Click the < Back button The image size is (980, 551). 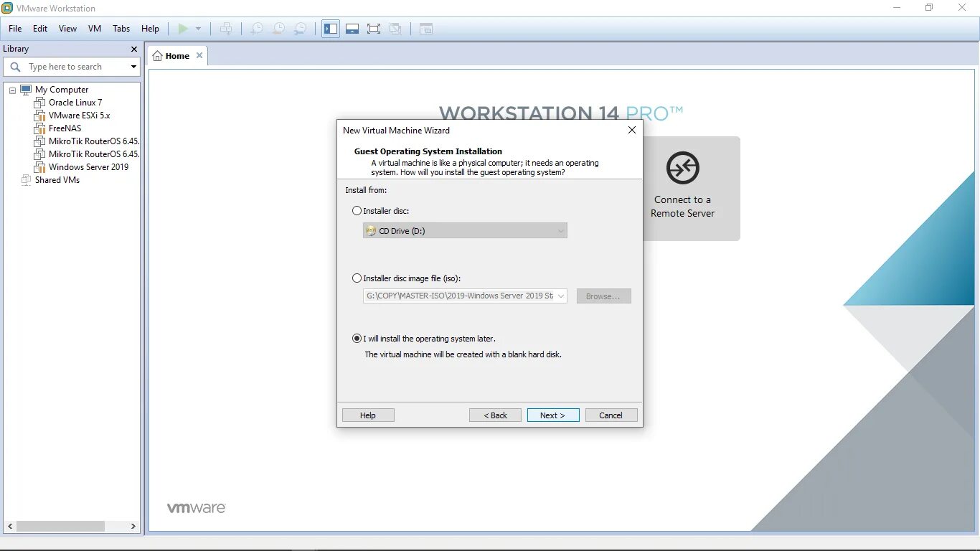pyautogui.click(x=495, y=415)
